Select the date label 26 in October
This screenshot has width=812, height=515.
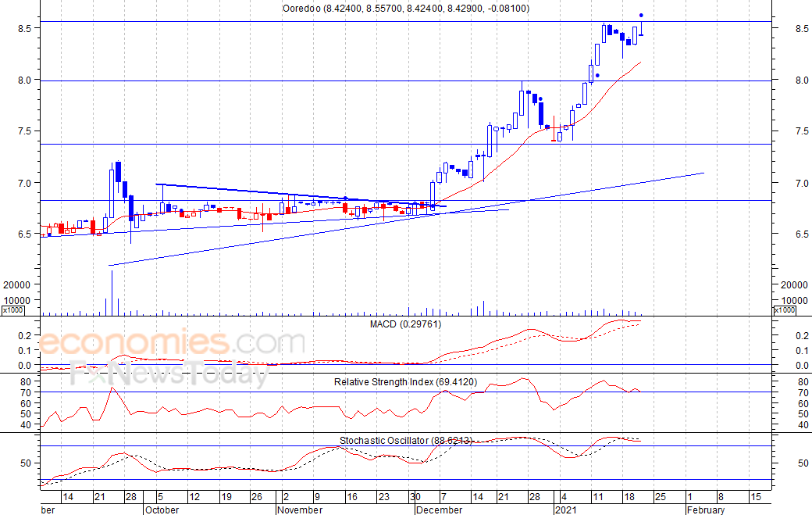(257, 497)
